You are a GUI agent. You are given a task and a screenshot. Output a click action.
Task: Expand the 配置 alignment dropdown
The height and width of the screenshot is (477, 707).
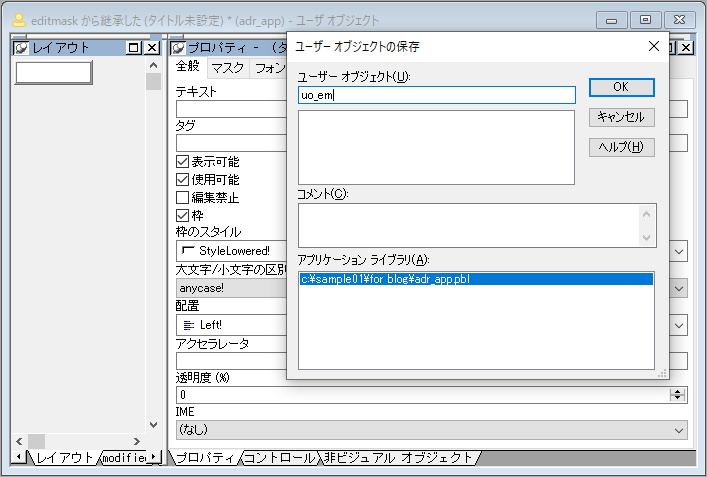pos(677,325)
